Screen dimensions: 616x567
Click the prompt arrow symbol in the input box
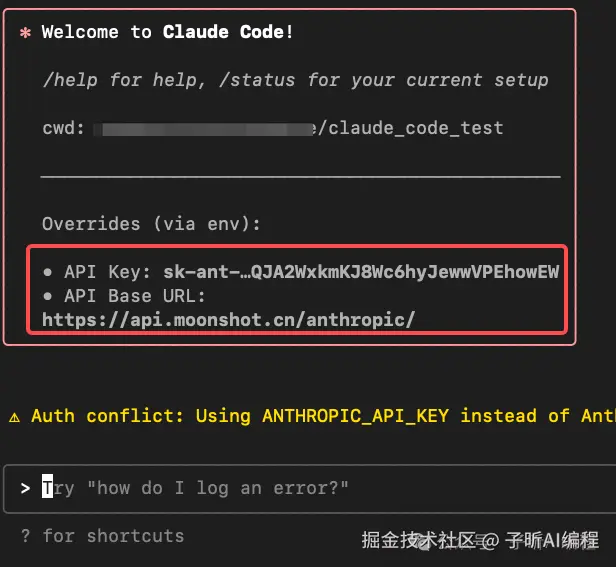(x=26, y=488)
